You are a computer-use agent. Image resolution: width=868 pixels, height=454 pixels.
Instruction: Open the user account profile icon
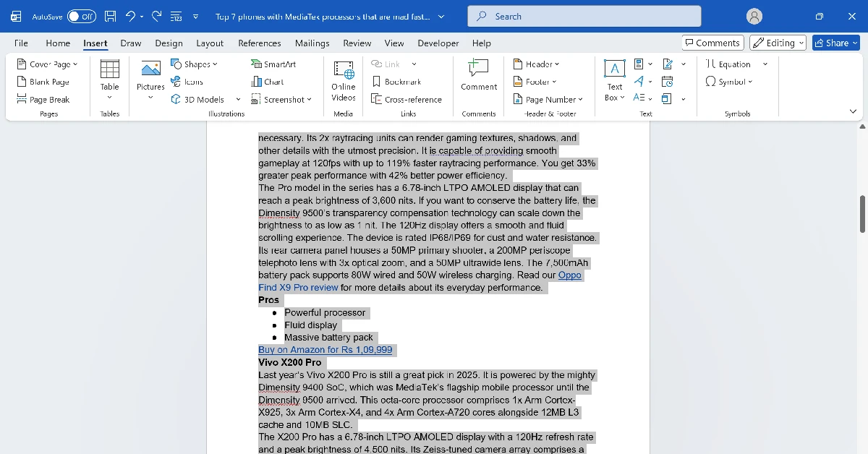point(754,16)
